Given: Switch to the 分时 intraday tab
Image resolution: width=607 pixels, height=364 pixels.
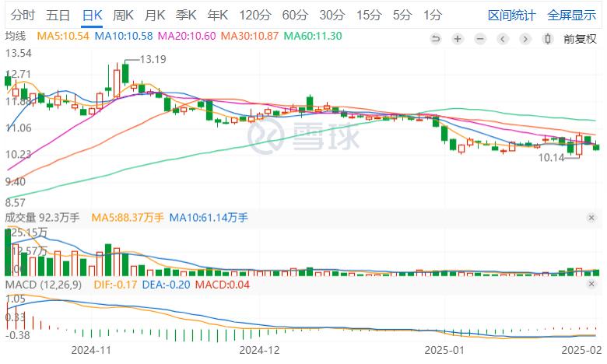Looking at the screenshot, I should pos(22,15).
